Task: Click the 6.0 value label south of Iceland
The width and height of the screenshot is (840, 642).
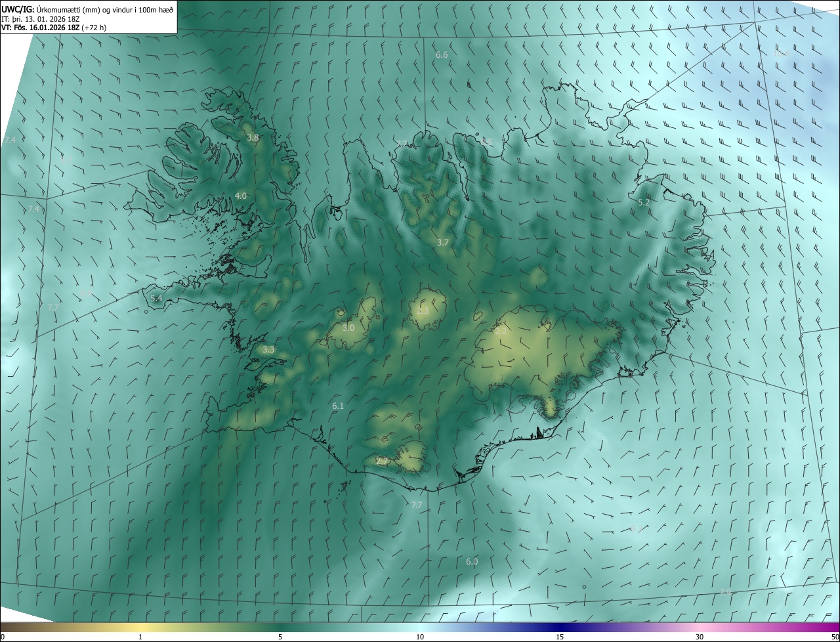Action: tap(472, 561)
